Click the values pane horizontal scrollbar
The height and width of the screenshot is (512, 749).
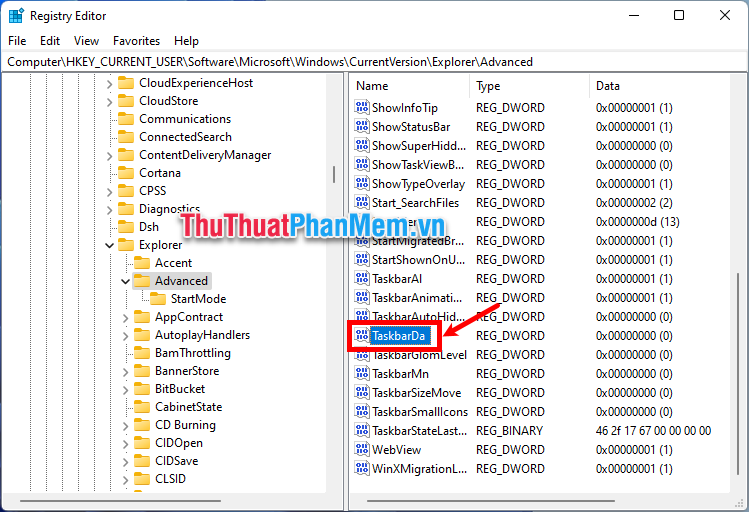(490, 501)
